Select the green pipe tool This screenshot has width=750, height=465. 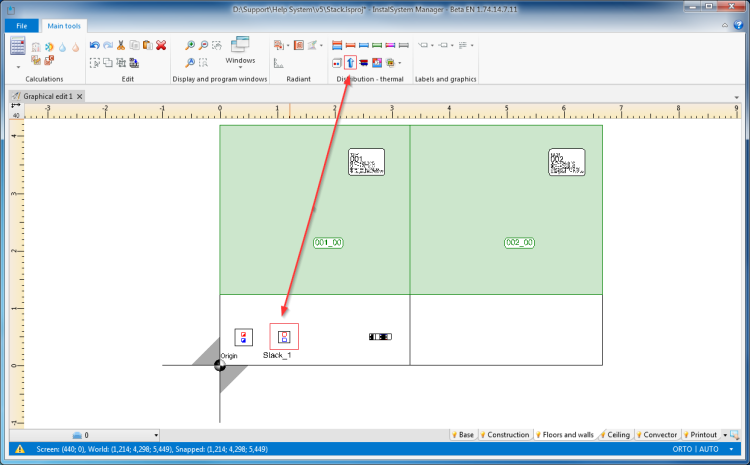pyautogui.click(x=377, y=45)
